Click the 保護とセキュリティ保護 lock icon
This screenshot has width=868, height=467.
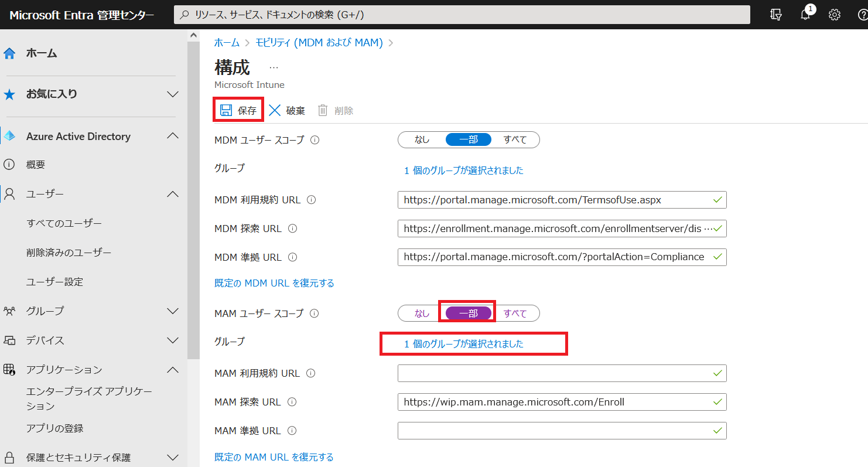pos(9,458)
